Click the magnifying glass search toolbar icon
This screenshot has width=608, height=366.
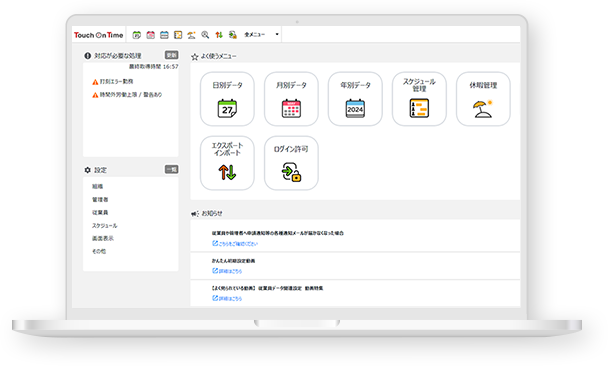[205, 35]
